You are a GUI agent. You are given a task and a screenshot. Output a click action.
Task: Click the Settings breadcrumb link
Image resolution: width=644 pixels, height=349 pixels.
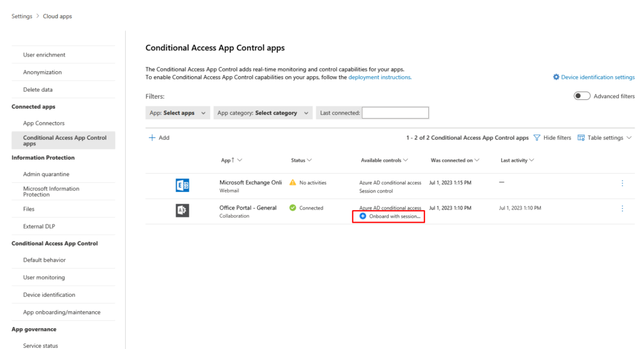(x=22, y=16)
